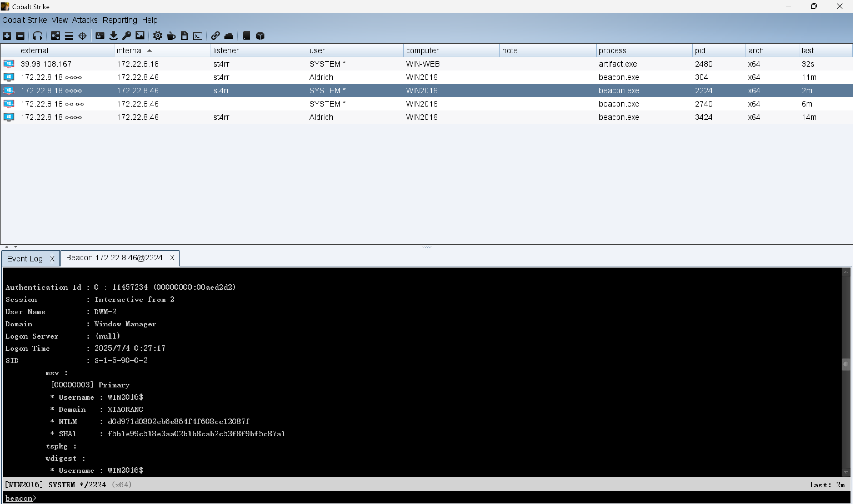The height and width of the screenshot is (504, 853).
Task: Click the headphones Listeners icon
Action: pyautogui.click(x=38, y=36)
